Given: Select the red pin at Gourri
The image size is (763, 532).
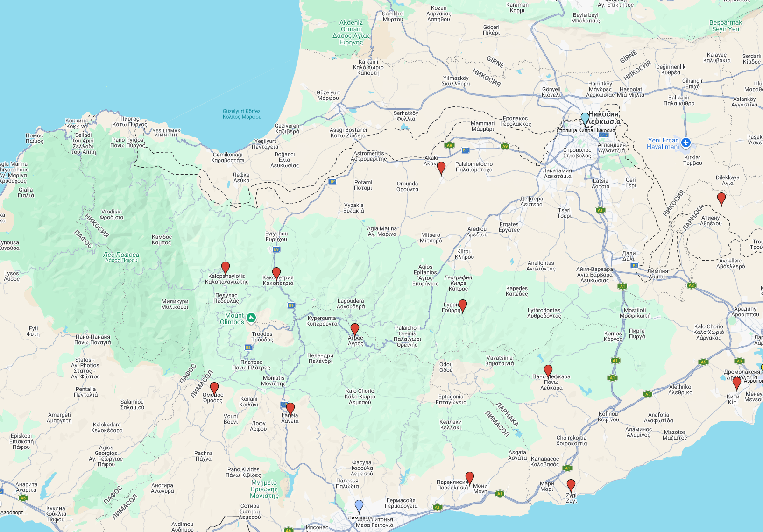Looking at the screenshot, I should [463, 306].
